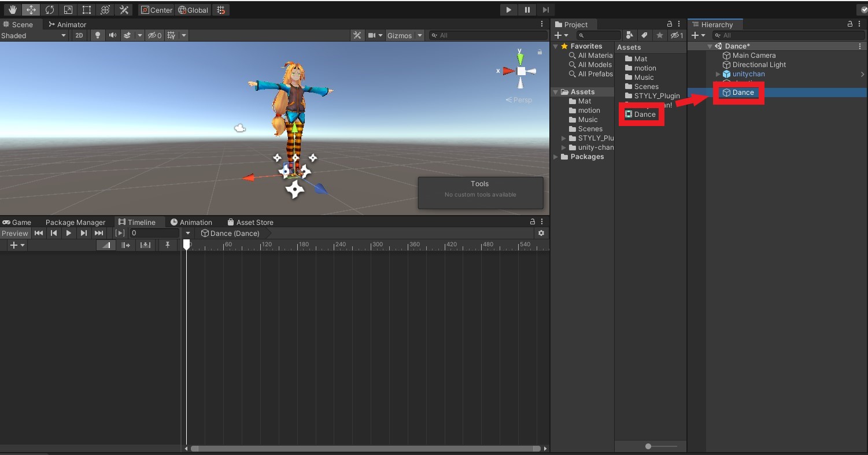Toggle scene effects layers icon
This screenshot has height=455, width=868.
[127, 35]
